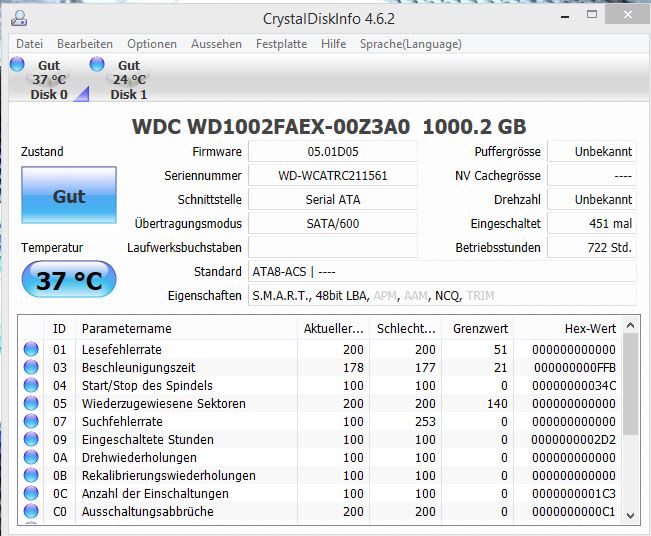The width and height of the screenshot is (651, 536).
Task: Click worst value 253 in Suchfehlerrate row
Action: [x=425, y=421]
